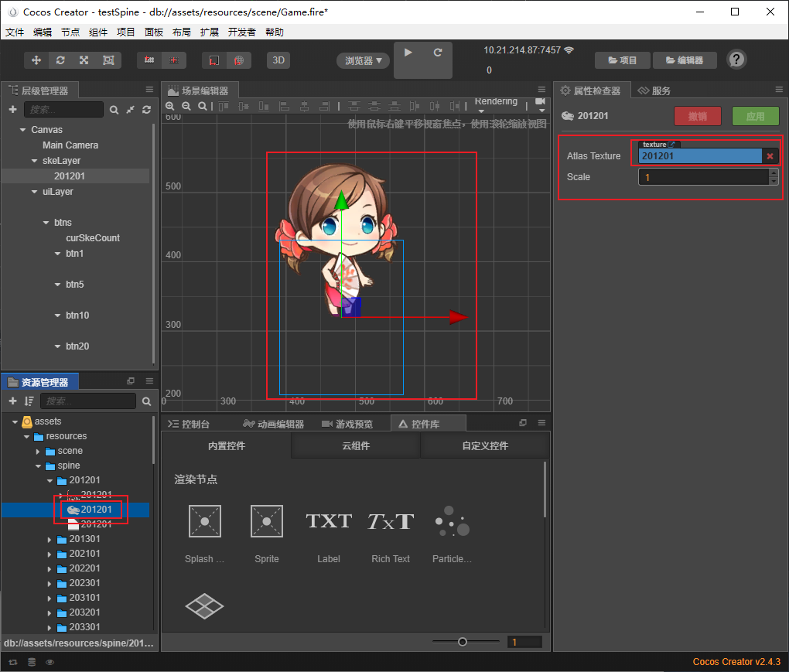Viewport: 789px width, 672px height.
Task: Add a new node in hierarchy panel
Action: (x=13, y=110)
